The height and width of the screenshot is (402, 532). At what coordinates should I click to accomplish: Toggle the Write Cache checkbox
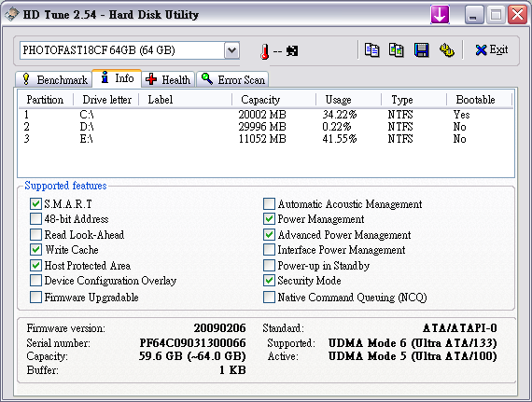click(35, 250)
